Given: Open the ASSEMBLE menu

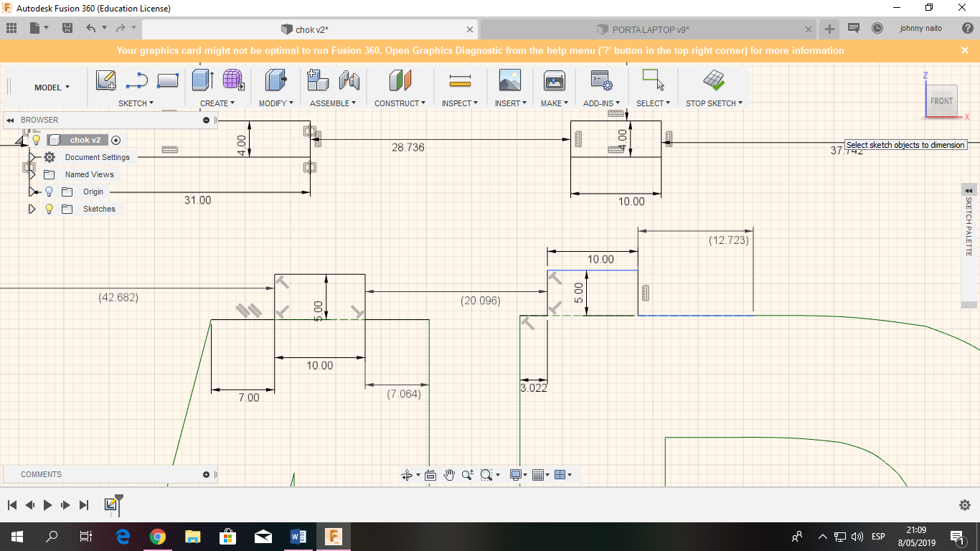Looking at the screenshot, I should (x=334, y=103).
